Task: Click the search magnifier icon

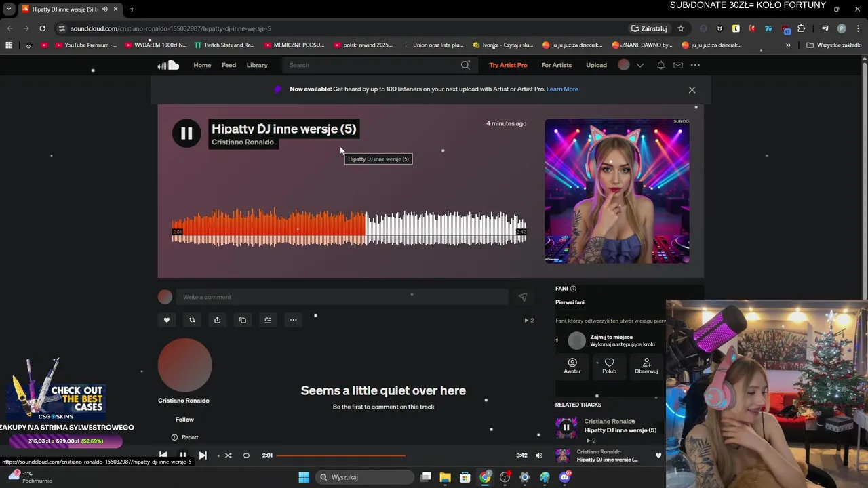Action: [x=465, y=65]
